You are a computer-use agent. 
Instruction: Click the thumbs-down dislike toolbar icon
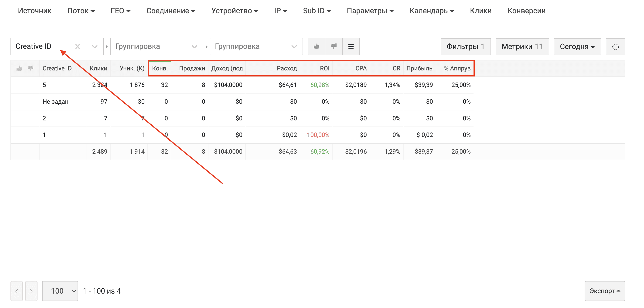[334, 46]
